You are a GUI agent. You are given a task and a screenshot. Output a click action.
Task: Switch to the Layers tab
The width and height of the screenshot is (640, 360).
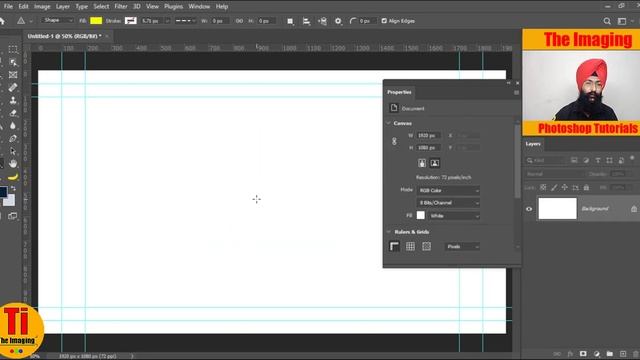(x=533, y=144)
